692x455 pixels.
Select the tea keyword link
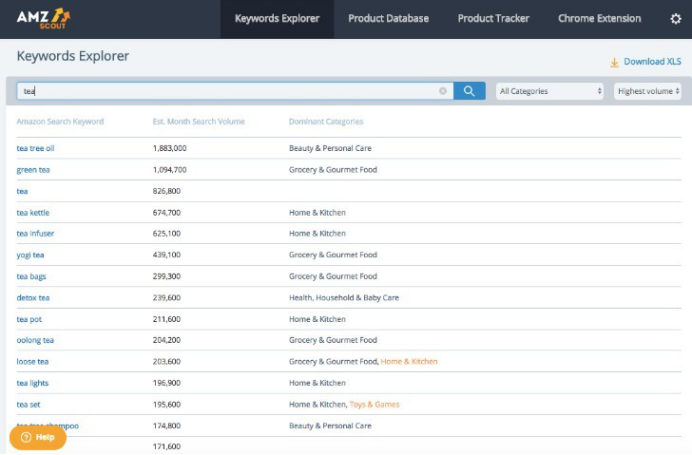click(x=22, y=191)
